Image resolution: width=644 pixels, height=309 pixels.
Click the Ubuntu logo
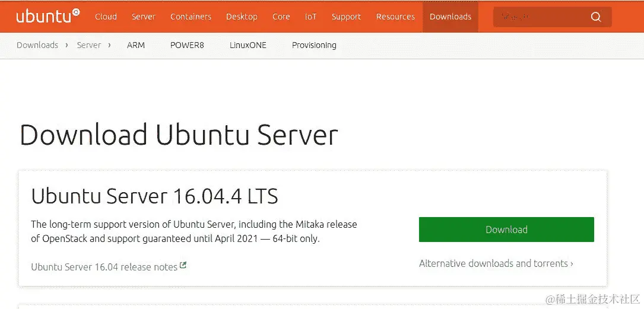[48, 17]
